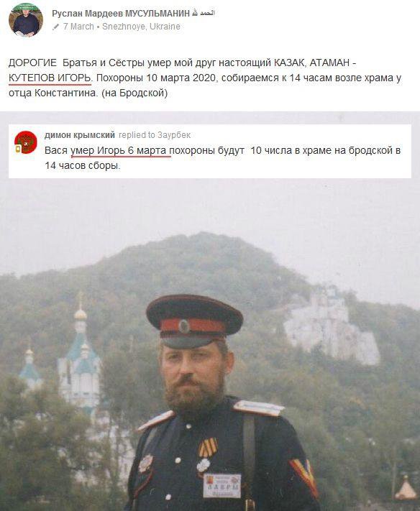The height and width of the screenshot is (511, 420).
Task: Open the post author's profile avatar
Action: (x=26, y=20)
